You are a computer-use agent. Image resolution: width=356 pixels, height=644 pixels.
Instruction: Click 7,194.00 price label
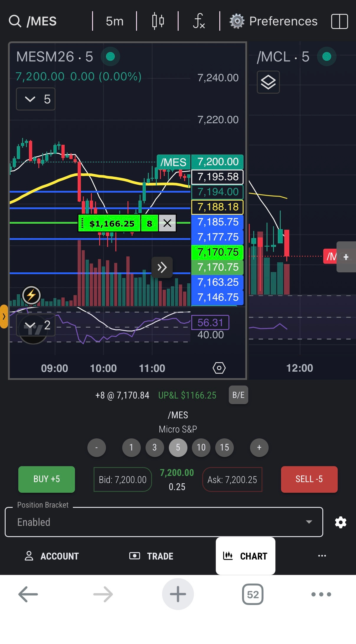pyautogui.click(x=218, y=192)
